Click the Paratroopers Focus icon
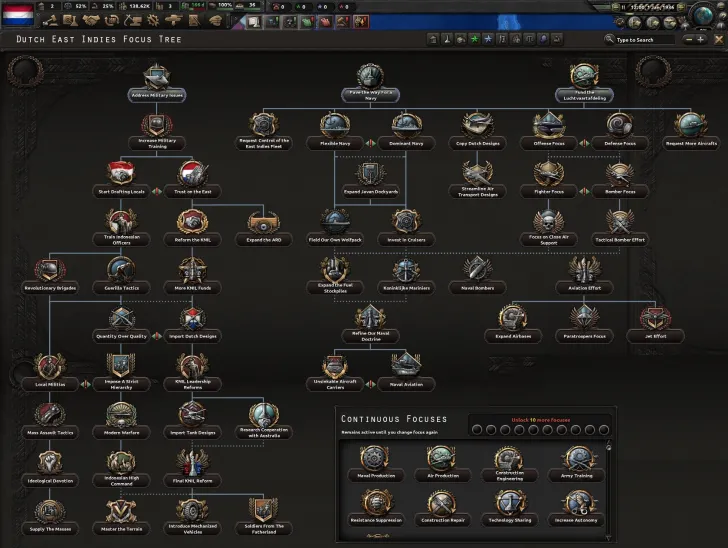The height and width of the screenshot is (548, 728). pyautogui.click(x=586, y=320)
